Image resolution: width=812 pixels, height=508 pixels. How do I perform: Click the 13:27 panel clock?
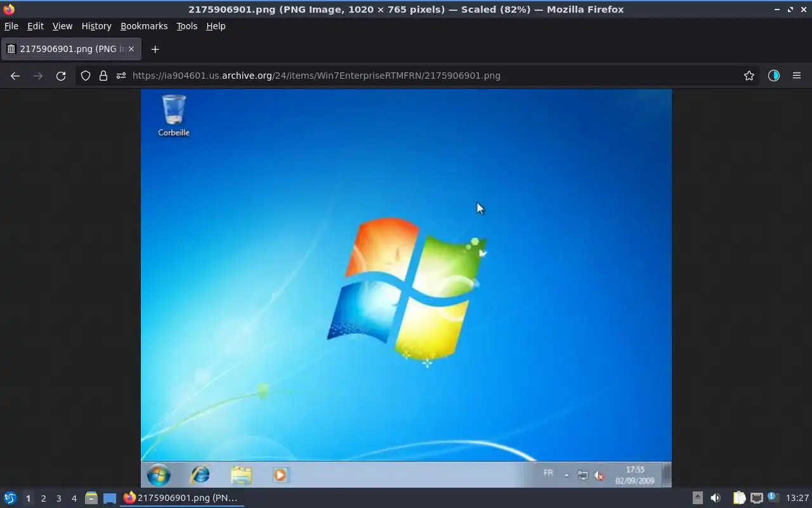(x=797, y=498)
